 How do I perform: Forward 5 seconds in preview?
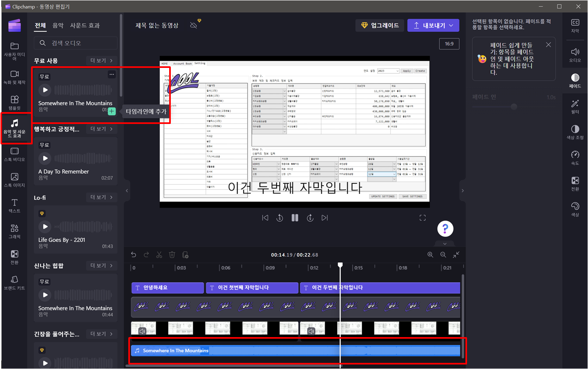(x=310, y=218)
